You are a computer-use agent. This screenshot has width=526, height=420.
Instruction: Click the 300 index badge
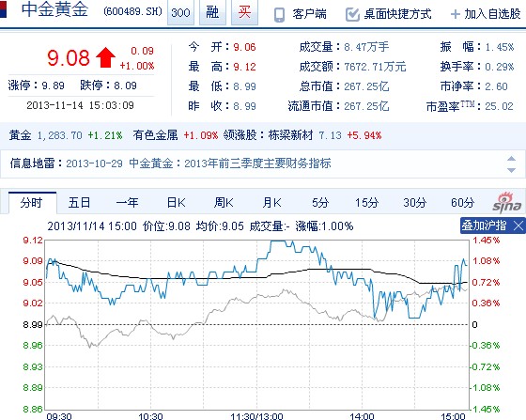click(x=180, y=12)
